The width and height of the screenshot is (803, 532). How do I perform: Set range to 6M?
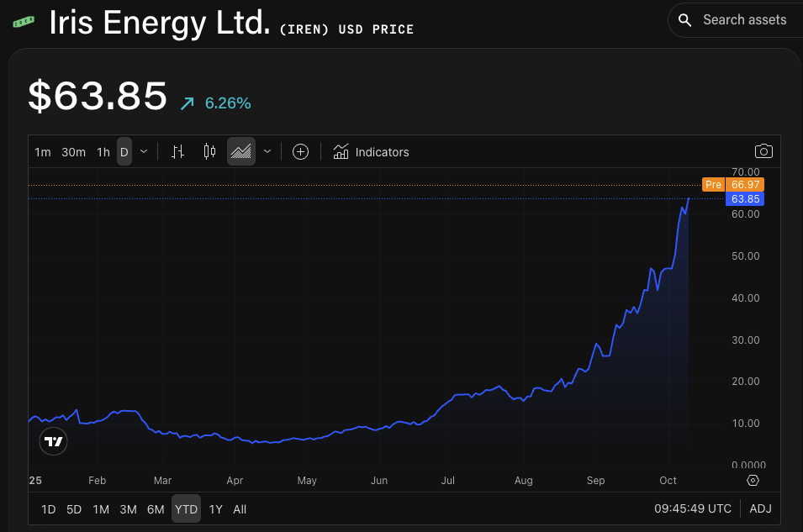pyautogui.click(x=156, y=509)
